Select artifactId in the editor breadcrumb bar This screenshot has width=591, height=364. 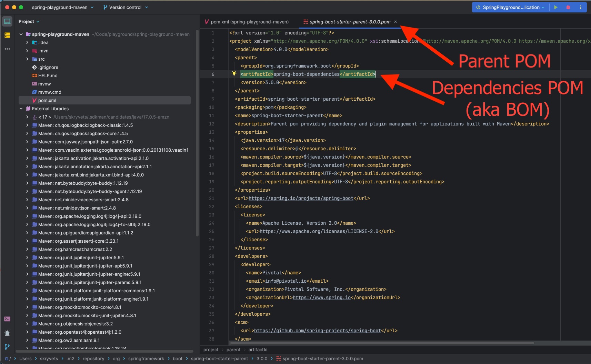[258, 350]
